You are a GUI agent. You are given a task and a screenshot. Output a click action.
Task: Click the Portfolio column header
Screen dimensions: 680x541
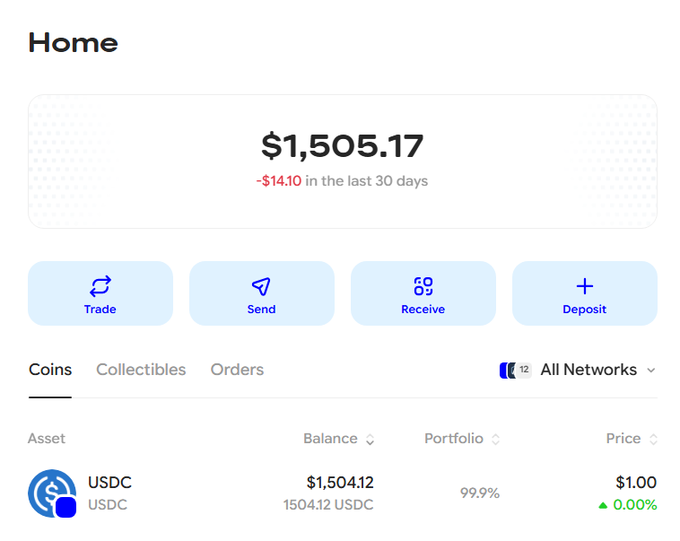click(x=454, y=439)
